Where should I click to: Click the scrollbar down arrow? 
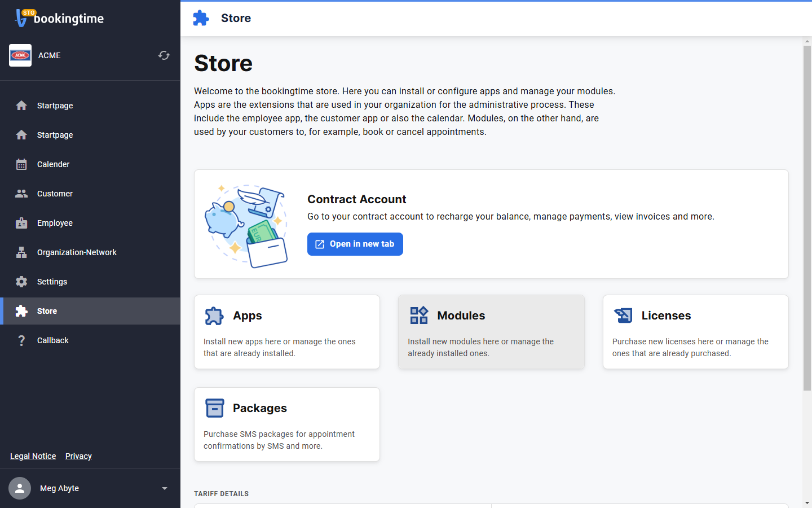pyautogui.click(x=807, y=503)
